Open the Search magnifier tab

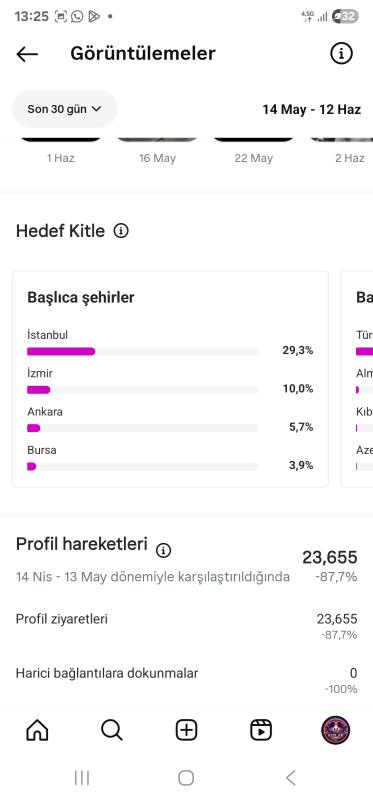(112, 730)
